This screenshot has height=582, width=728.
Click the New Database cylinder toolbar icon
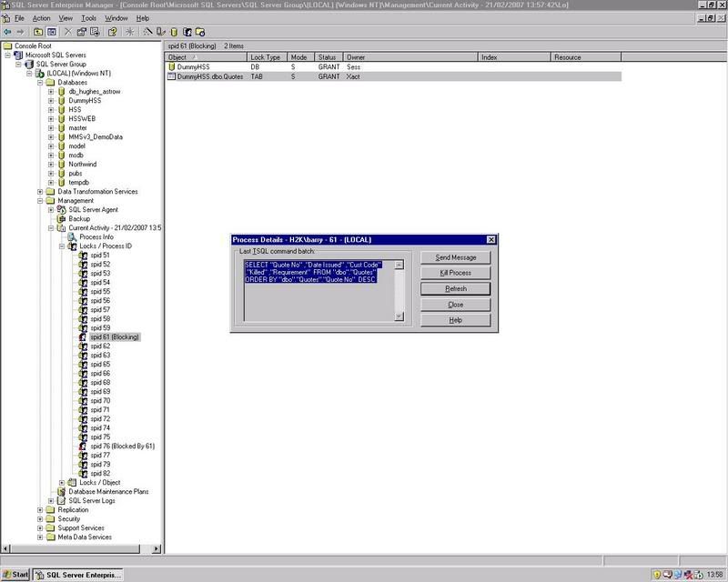(x=174, y=32)
